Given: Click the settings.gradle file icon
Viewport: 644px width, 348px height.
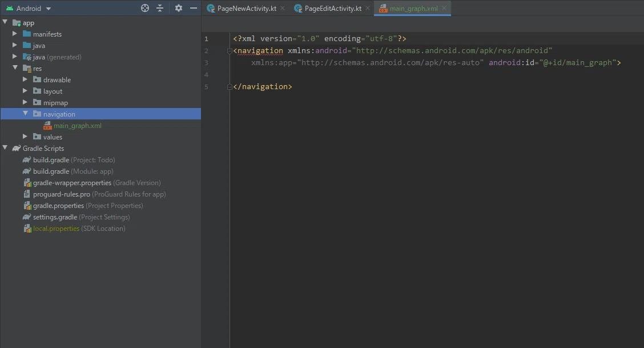Looking at the screenshot, I should coord(27,217).
